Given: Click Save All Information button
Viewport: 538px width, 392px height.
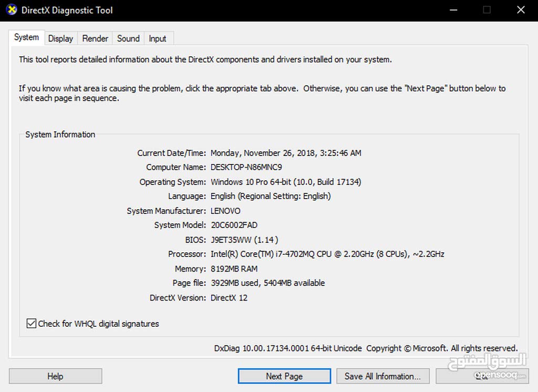Looking at the screenshot, I should click(x=382, y=376).
